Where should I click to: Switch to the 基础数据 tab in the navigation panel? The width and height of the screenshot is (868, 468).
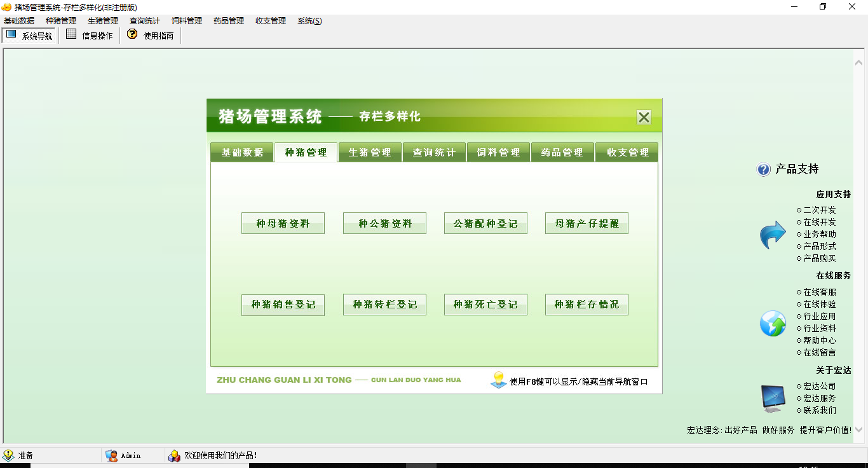click(242, 153)
